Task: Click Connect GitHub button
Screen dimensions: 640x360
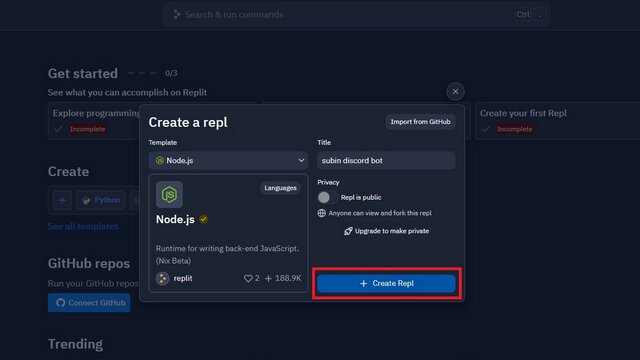Action: pos(89,303)
